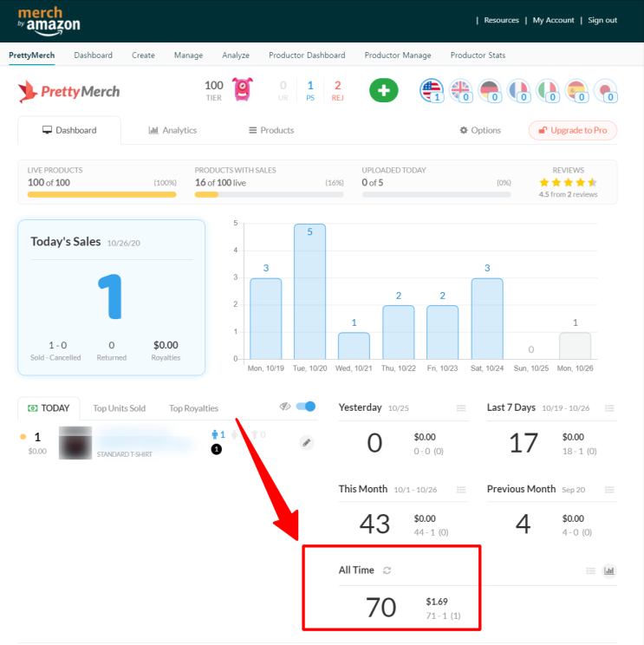Open Analyze in the navigation bar

point(236,55)
